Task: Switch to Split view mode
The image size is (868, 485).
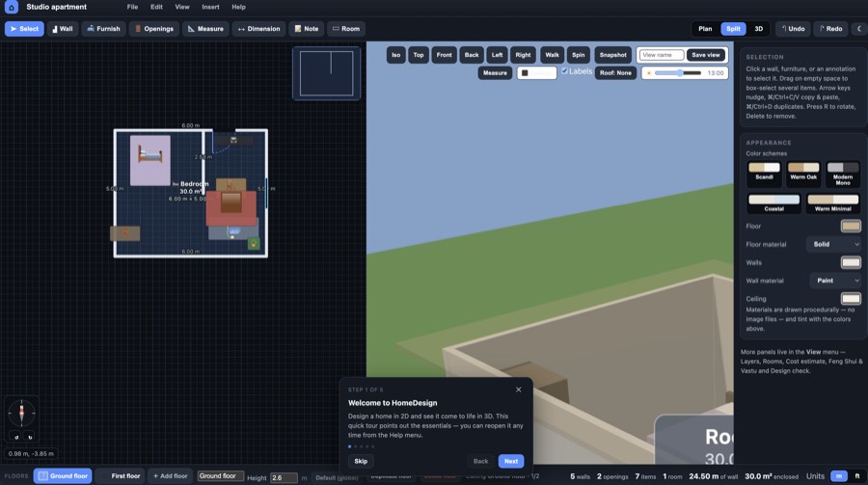Action: click(x=733, y=29)
